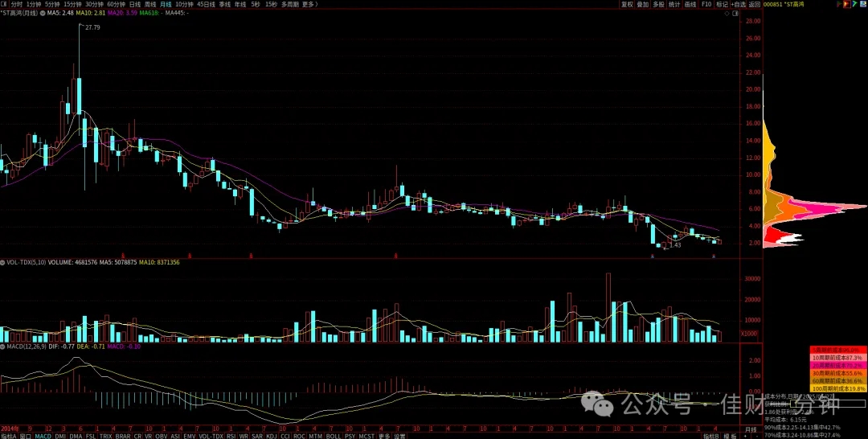Toggle the side panel icon beside the diamond

click(x=735, y=13)
